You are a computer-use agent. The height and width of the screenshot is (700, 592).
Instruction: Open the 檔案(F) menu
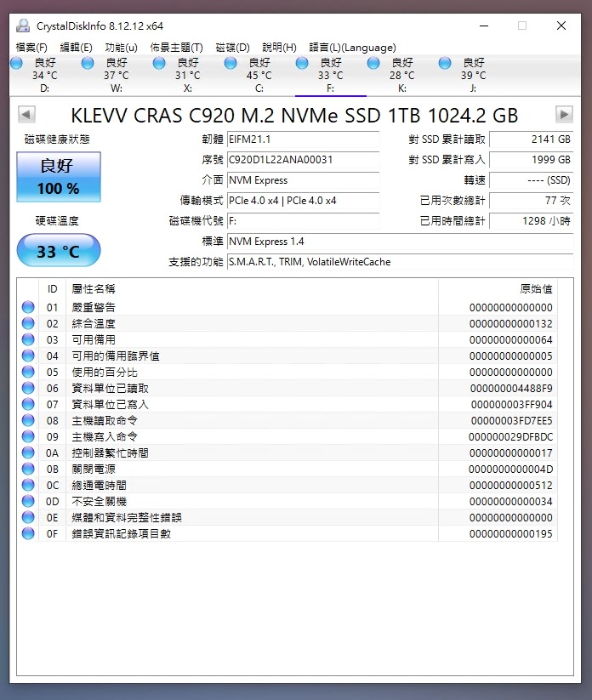tap(31, 48)
